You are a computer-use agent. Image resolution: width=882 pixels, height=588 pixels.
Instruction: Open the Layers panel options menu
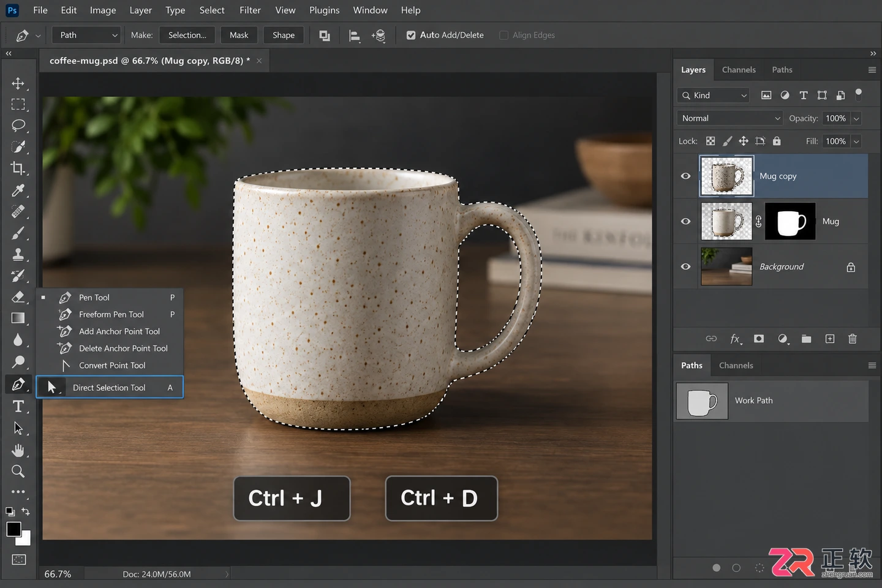tap(872, 70)
